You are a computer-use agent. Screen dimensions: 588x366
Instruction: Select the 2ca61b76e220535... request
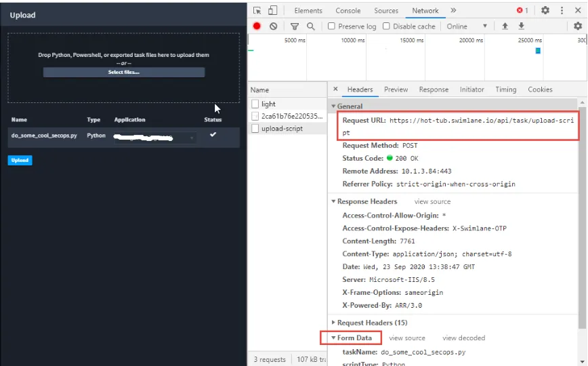point(287,117)
